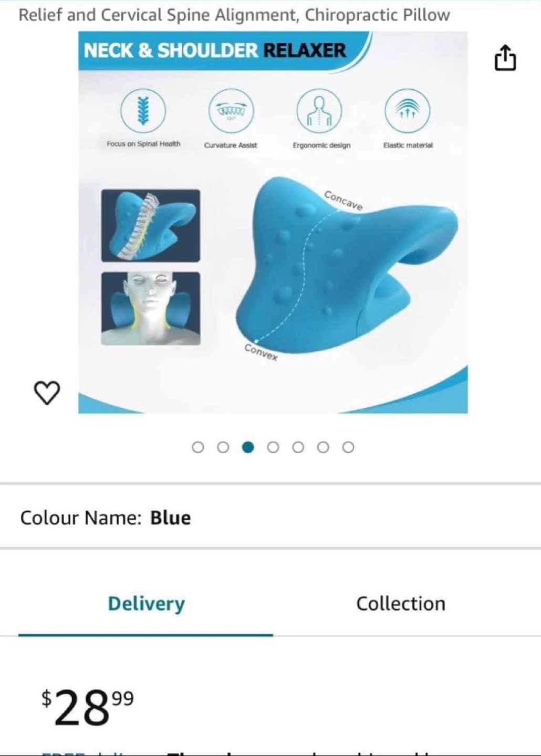Go to first image carousel dot
Image resolution: width=541 pixels, height=756 pixels.
click(198, 447)
